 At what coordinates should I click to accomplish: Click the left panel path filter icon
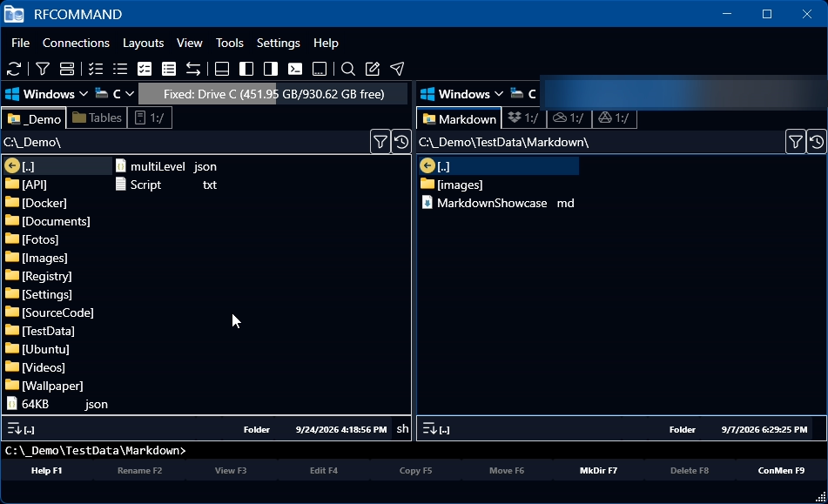(x=380, y=142)
